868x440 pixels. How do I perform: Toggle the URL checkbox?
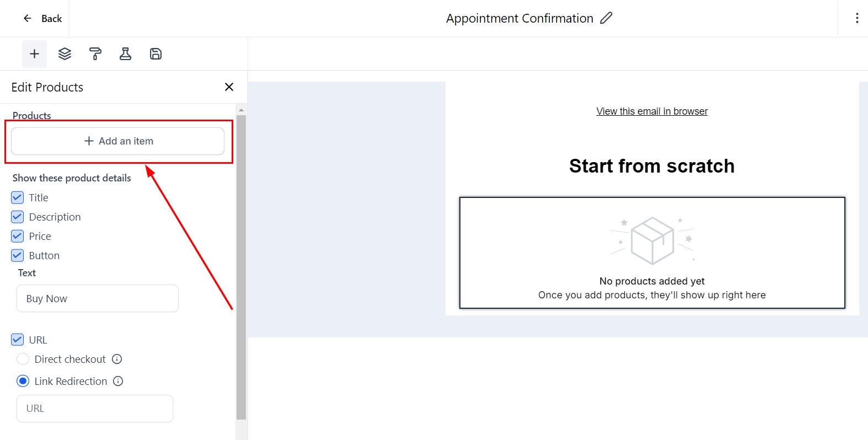coord(18,340)
